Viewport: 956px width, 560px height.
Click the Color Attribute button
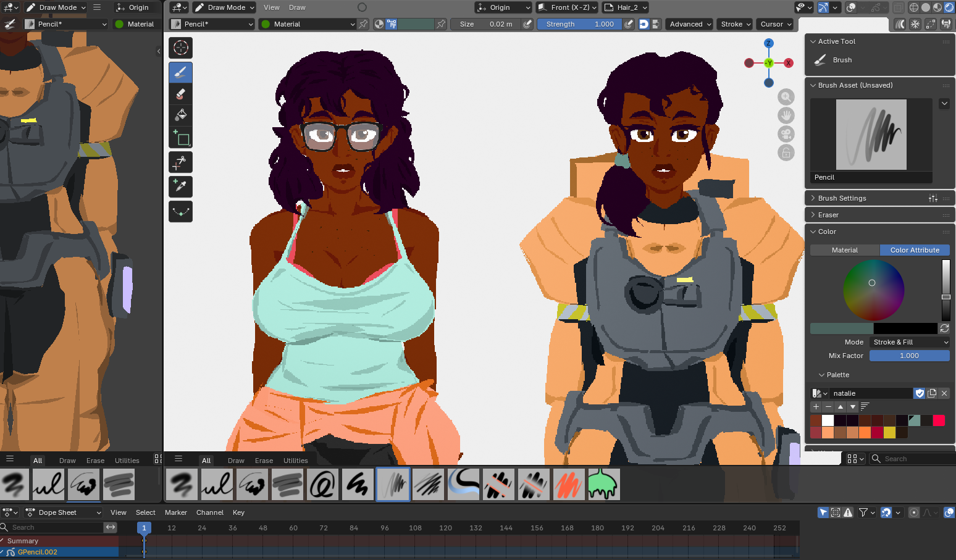click(915, 250)
